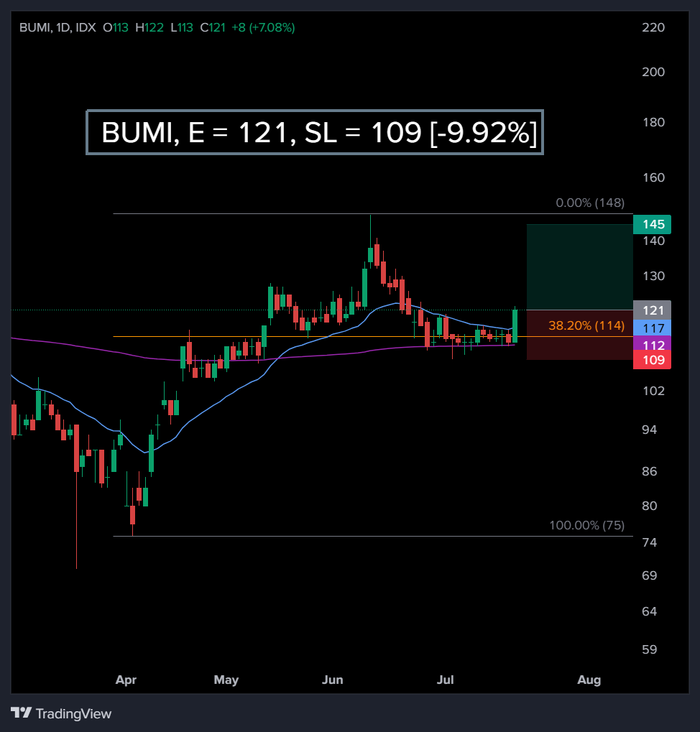Image resolution: width=700 pixels, height=732 pixels.
Task: Click the 86 price axis label
Action: [650, 471]
